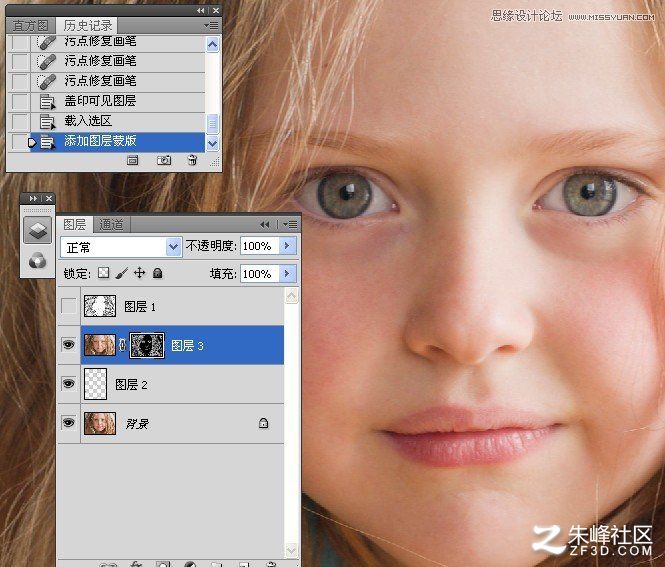The height and width of the screenshot is (567, 665).
Task: Expand the small icon dock with double arrows
Action: pyautogui.click(x=33, y=198)
